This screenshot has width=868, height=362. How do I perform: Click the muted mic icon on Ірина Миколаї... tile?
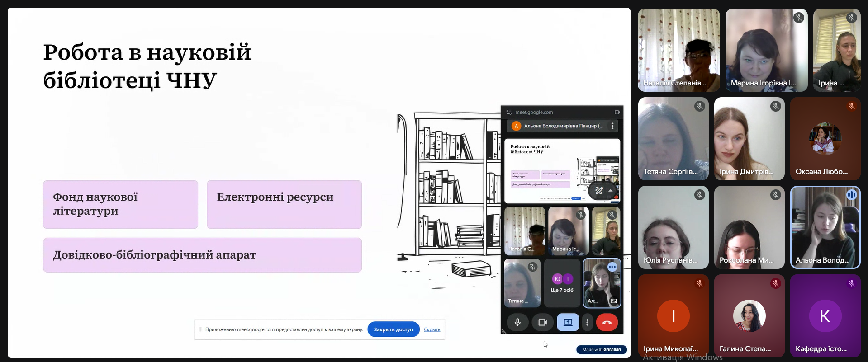[x=700, y=283]
